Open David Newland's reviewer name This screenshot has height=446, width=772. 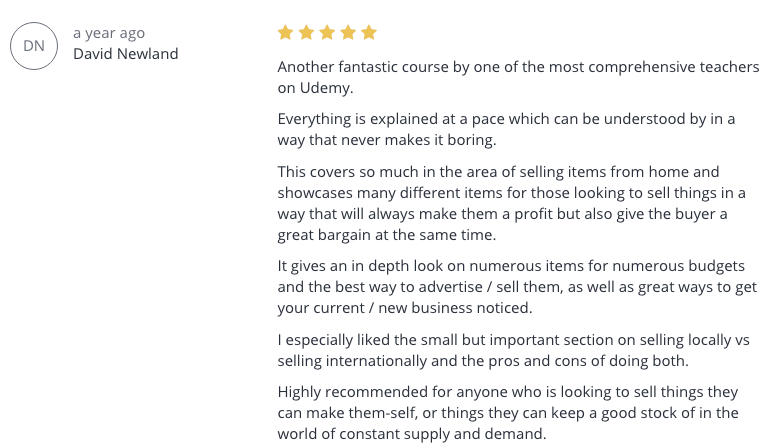tap(126, 54)
